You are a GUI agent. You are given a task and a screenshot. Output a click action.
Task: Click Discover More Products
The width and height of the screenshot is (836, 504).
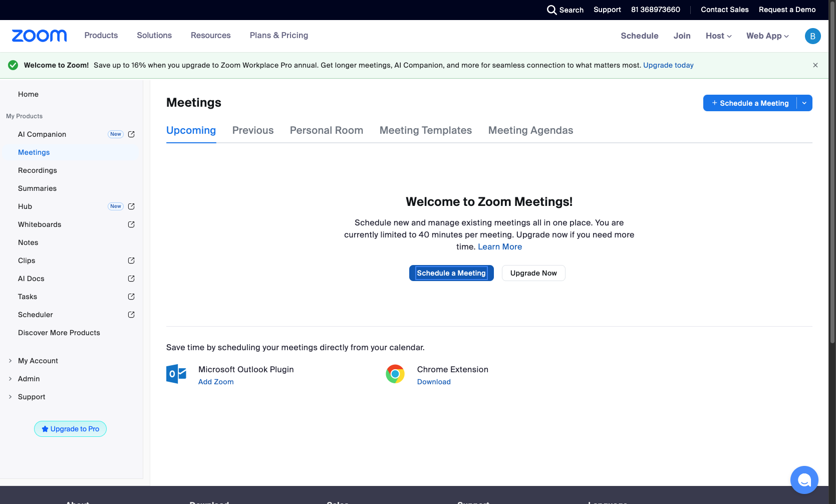coord(59,333)
